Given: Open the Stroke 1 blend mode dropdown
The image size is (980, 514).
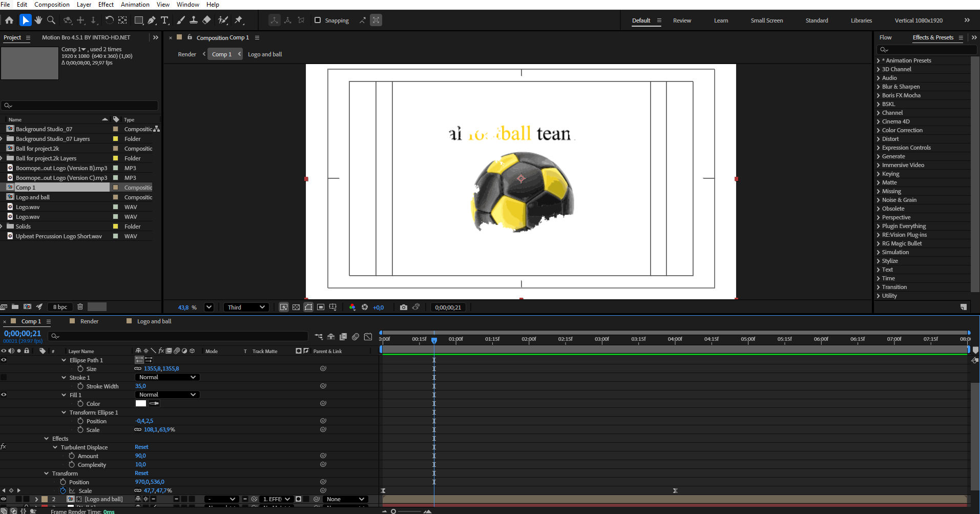Looking at the screenshot, I should tap(167, 378).
